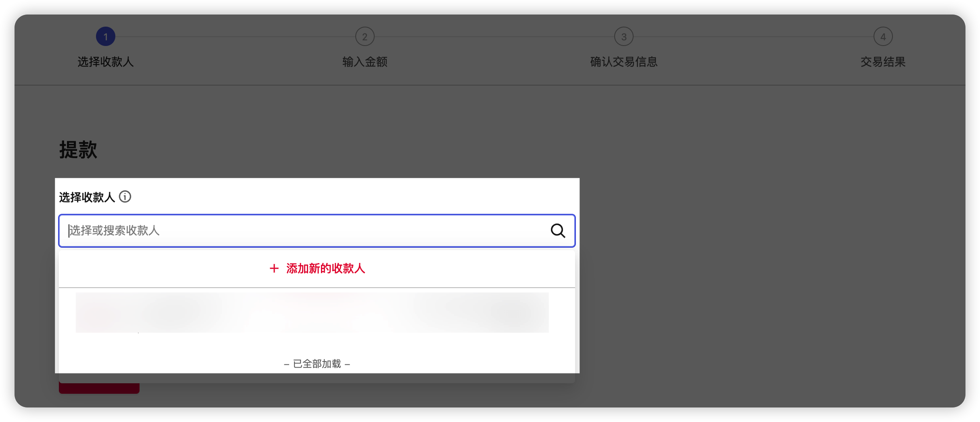Click the info icon next to 选择收款人
The height and width of the screenshot is (422, 980).
tap(125, 197)
